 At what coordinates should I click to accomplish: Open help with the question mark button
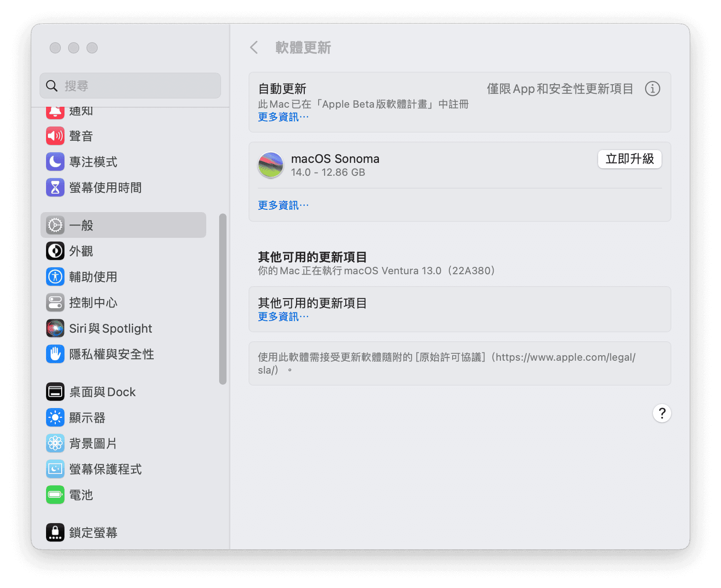pos(662,413)
